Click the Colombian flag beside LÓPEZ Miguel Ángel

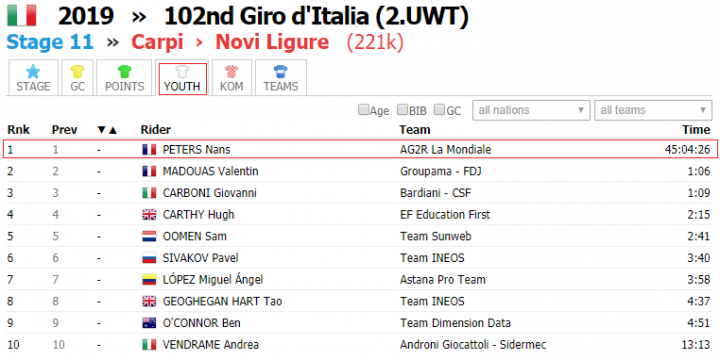(x=149, y=280)
